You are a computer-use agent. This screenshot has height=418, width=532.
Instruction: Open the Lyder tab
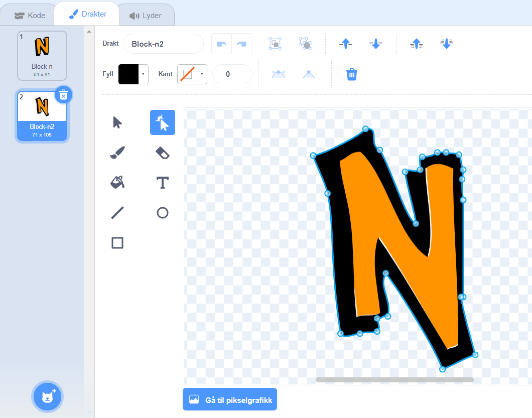click(146, 15)
